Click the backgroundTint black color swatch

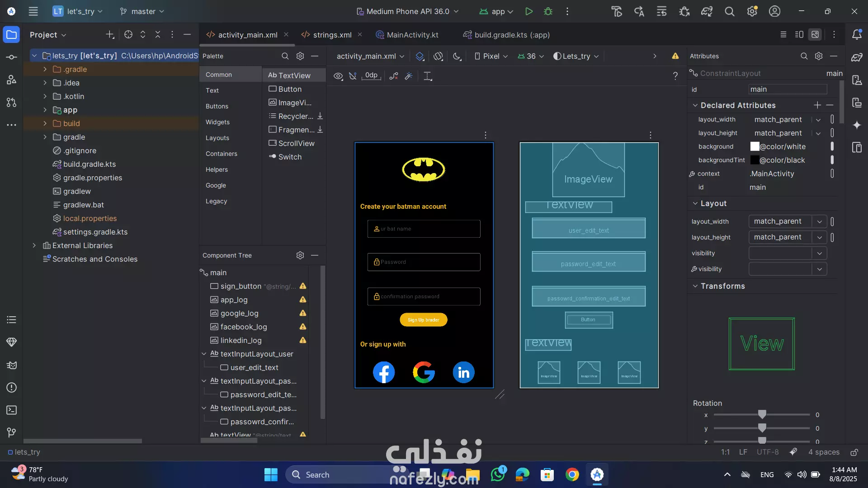(x=755, y=160)
